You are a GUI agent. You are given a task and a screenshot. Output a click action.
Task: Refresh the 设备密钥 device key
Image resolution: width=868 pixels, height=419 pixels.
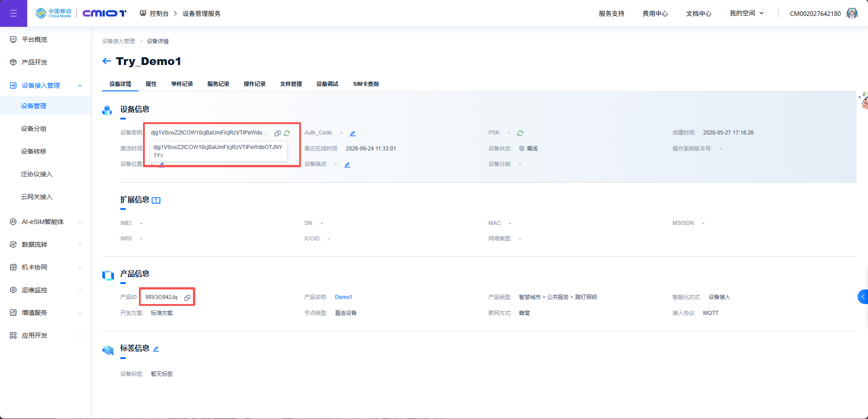[287, 133]
